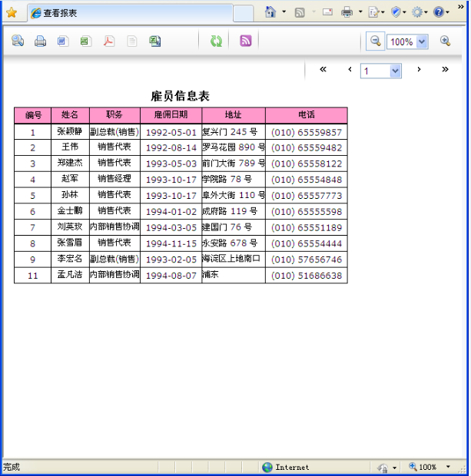
Task: Open the print preview magnifier icon
Action: coord(18,41)
